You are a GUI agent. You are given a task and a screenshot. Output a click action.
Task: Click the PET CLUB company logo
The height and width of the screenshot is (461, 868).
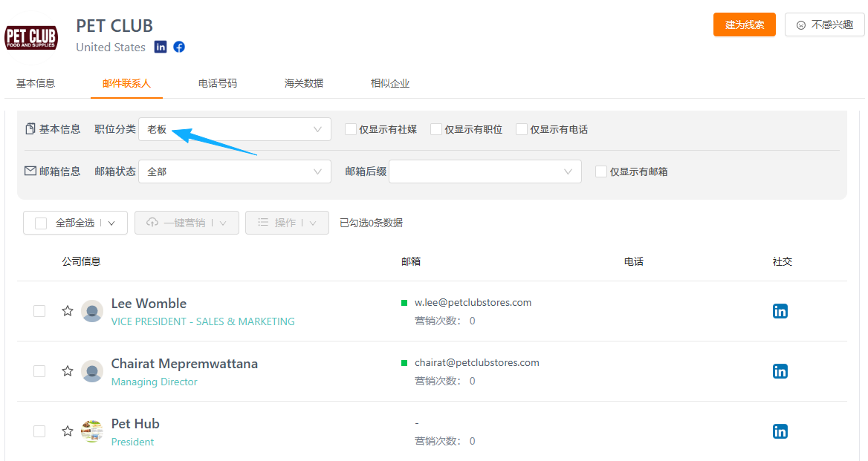(x=31, y=38)
